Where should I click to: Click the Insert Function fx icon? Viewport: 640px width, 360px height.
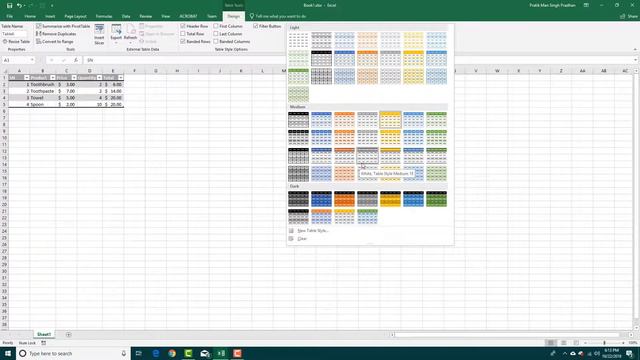[76, 60]
